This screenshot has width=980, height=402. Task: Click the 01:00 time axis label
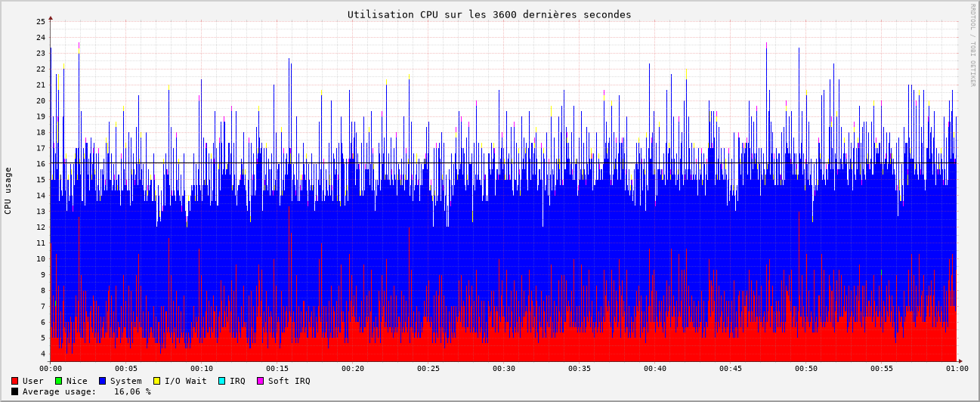click(x=957, y=369)
